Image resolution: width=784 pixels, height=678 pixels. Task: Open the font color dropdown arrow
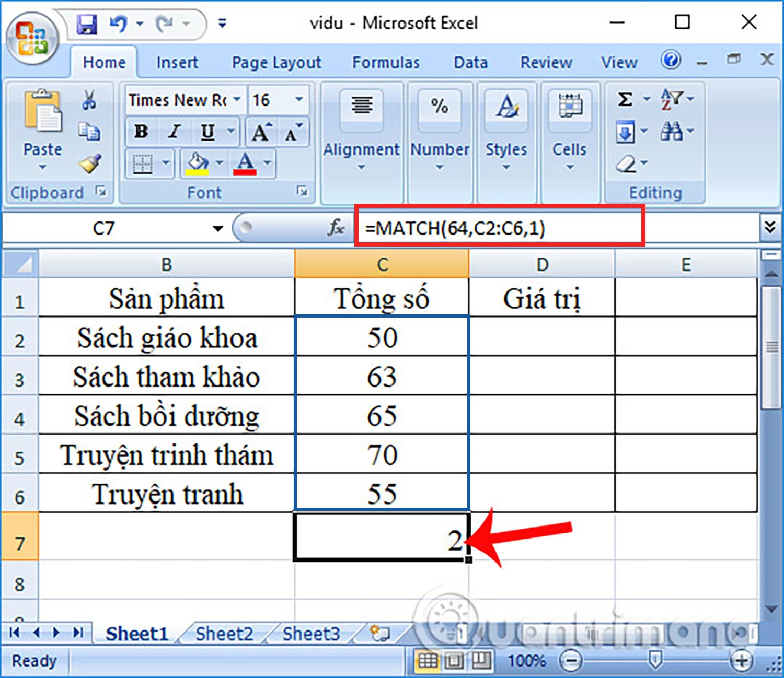(x=267, y=163)
